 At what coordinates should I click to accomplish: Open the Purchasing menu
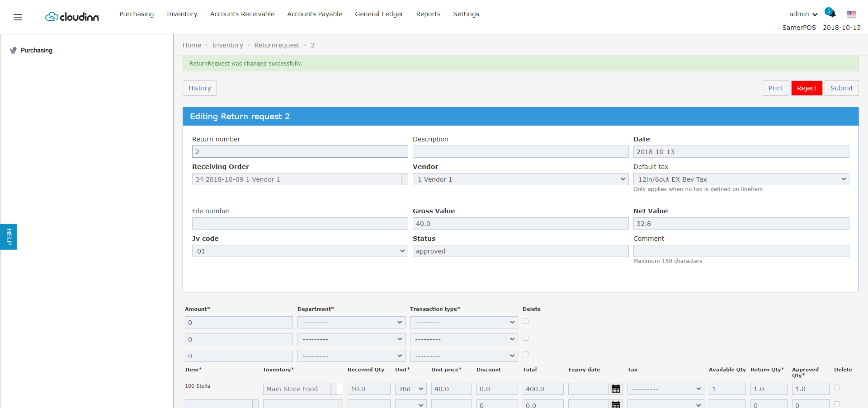tap(137, 14)
